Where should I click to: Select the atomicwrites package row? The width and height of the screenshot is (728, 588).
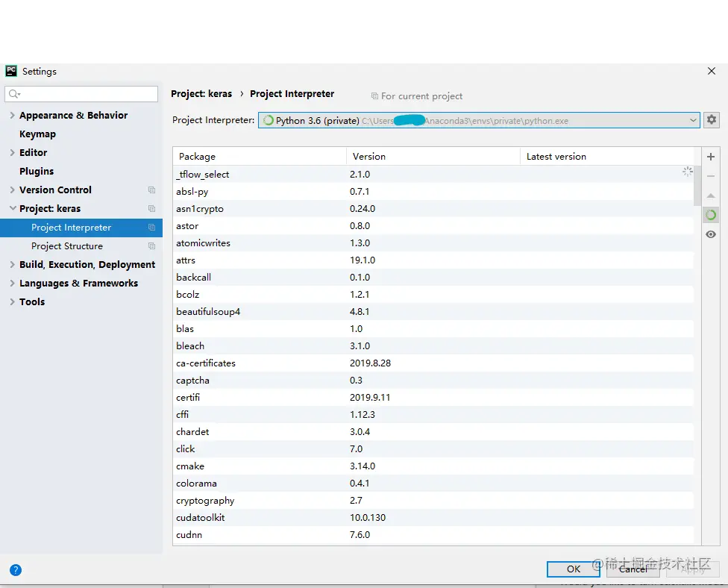coord(433,243)
